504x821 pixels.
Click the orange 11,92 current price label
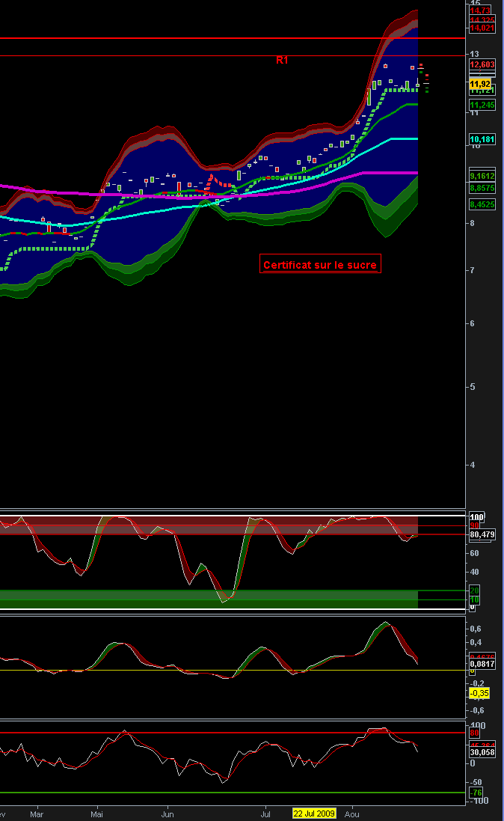pyautogui.click(x=481, y=84)
